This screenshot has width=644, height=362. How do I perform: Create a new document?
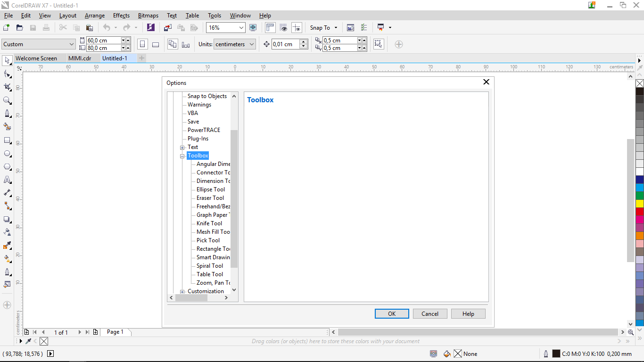tap(6, 28)
